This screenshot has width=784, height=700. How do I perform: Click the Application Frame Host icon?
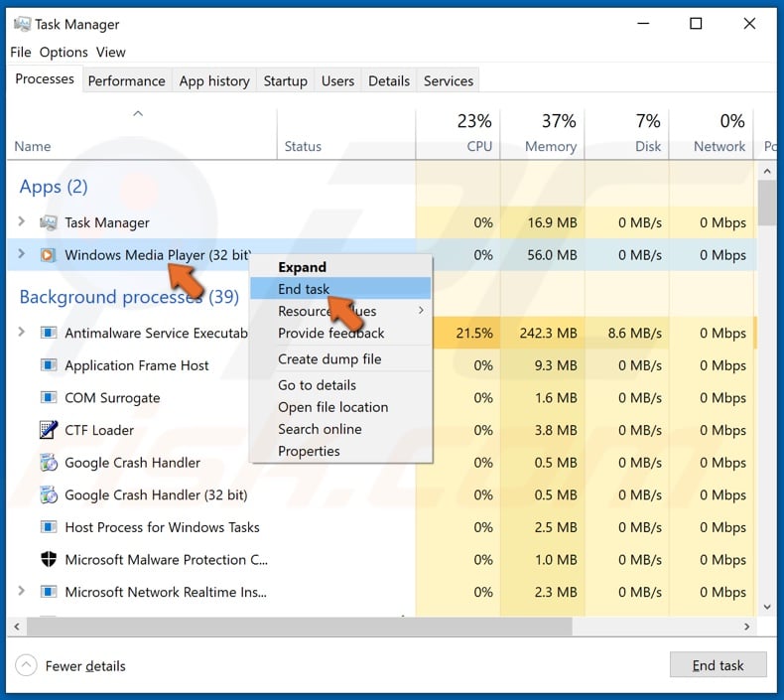click(48, 365)
